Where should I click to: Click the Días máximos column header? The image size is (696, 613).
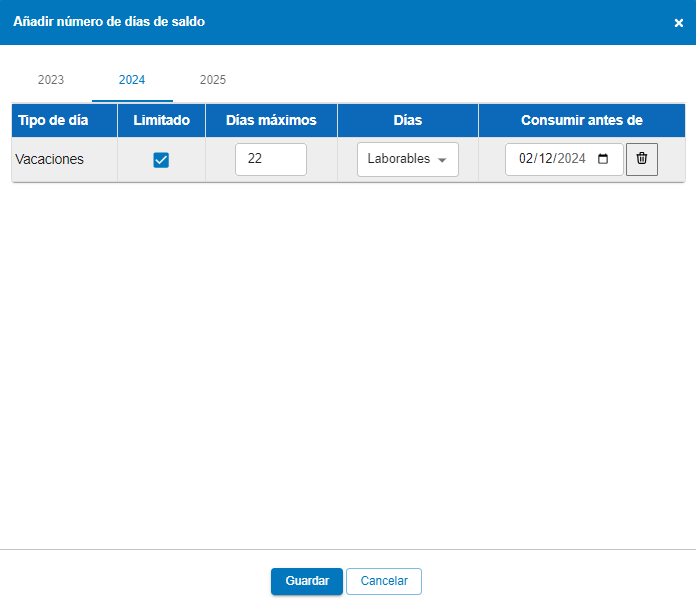click(x=271, y=120)
